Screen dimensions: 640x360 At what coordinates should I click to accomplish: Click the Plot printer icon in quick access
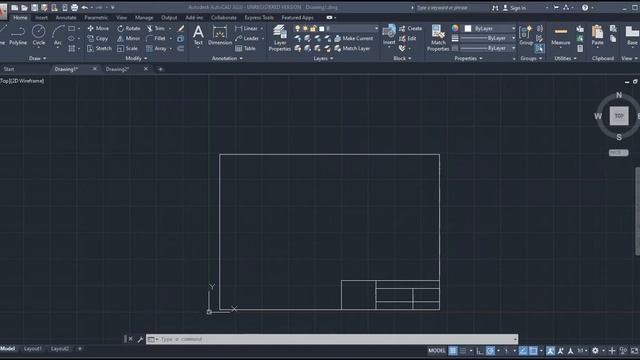pyautogui.click(x=74, y=7)
